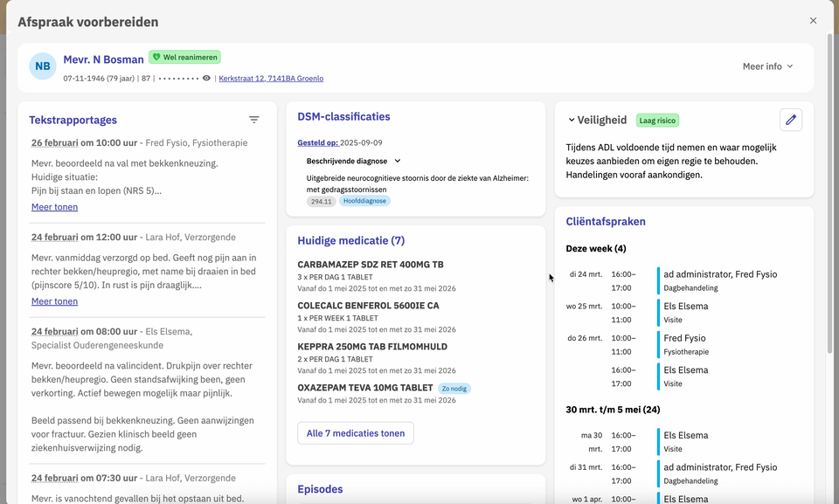Click the dialog's vertical scrollbar
The width and height of the screenshot is (839, 504).
coord(830,193)
